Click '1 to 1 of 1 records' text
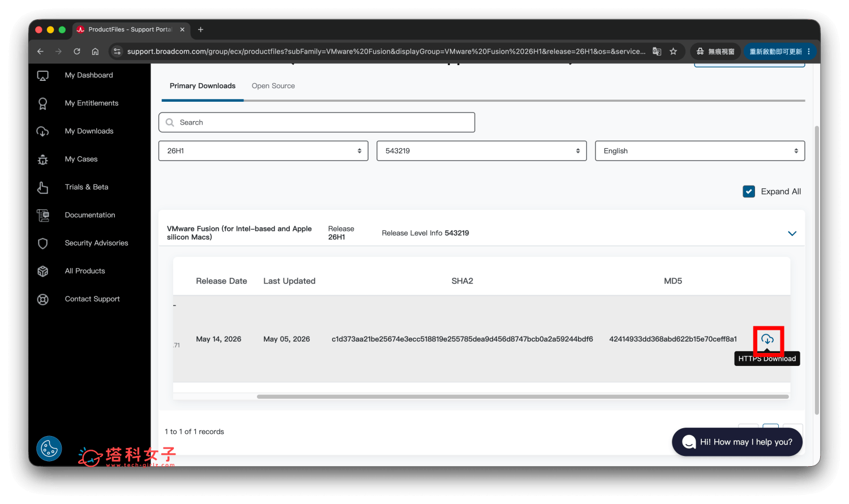 [x=194, y=432]
